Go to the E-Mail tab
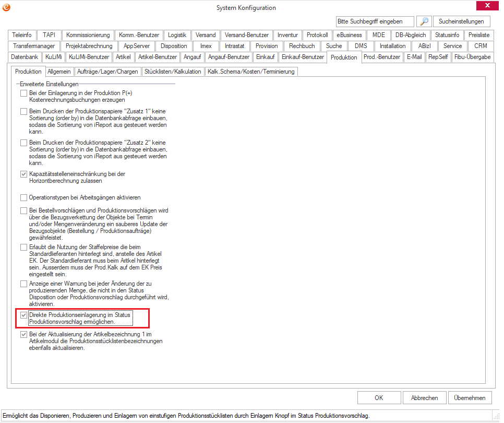504x423 pixels. pyautogui.click(x=414, y=57)
